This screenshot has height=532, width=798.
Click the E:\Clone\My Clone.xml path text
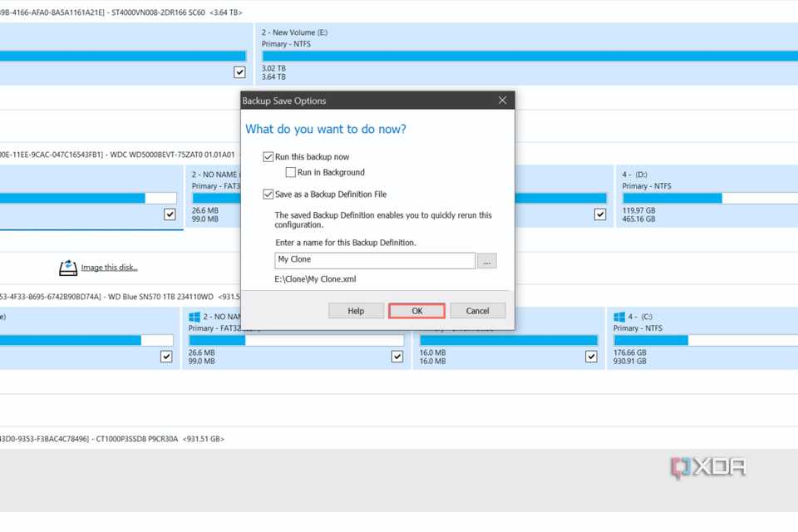pyautogui.click(x=315, y=279)
